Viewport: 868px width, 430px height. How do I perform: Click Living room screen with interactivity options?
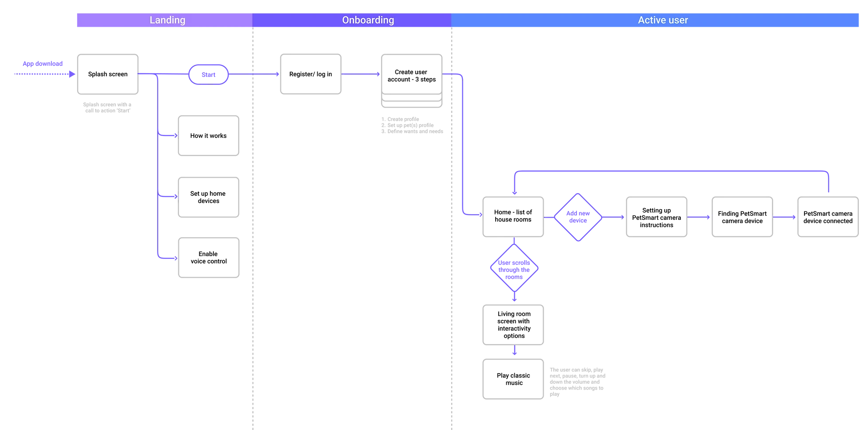coord(513,325)
